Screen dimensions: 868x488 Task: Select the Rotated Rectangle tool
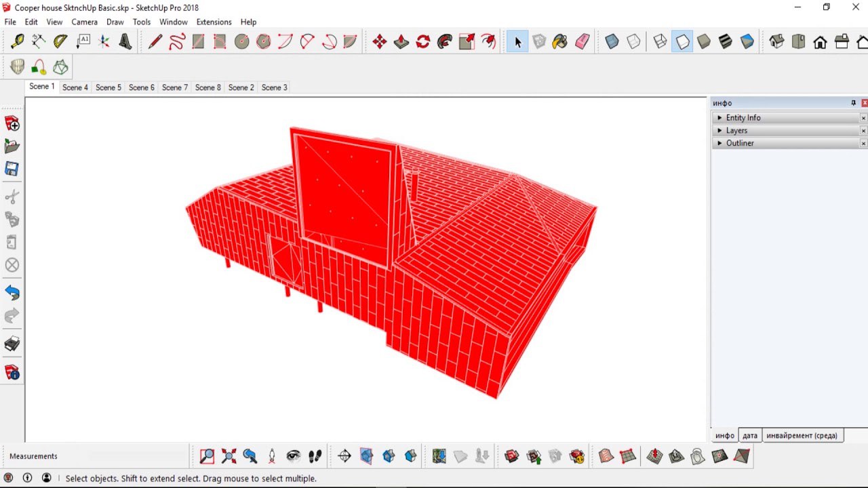[x=220, y=41]
